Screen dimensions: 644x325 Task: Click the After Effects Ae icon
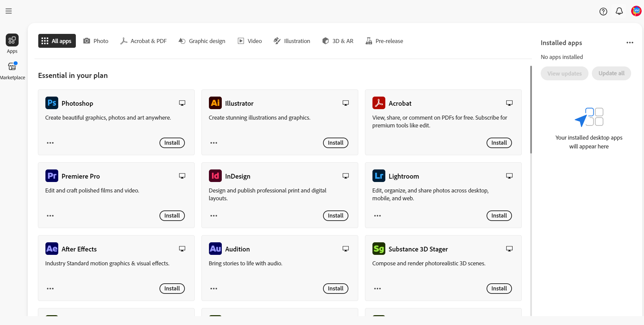tap(51, 248)
